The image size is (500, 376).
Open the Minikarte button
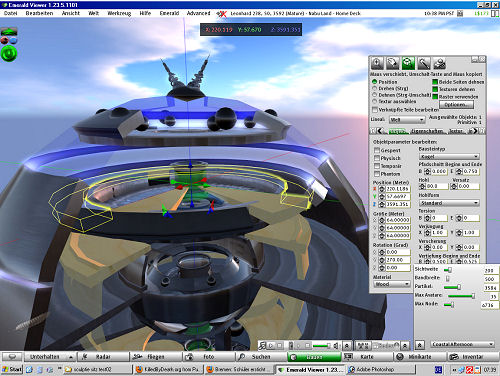[x=420, y=357]
